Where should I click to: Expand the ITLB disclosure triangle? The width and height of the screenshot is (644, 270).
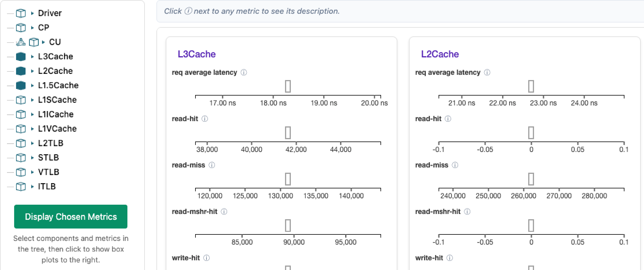click(32, 186)
